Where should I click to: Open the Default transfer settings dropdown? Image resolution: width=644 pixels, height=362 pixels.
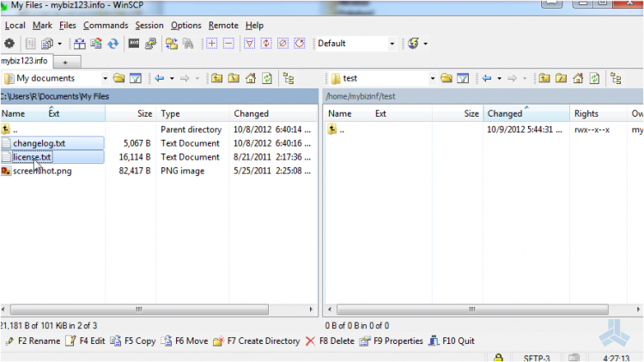[x=392, y=43]
